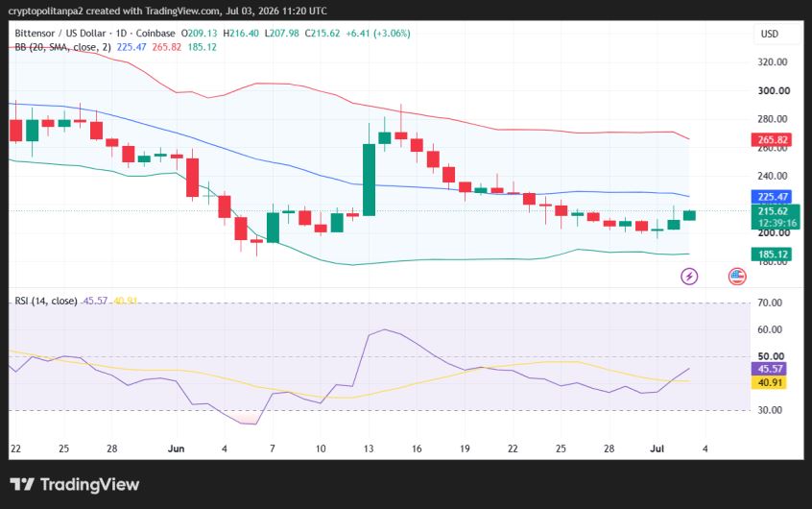Image resolution: width=812 pixels, height=509 pixels.
Task: Click the 4 date label right of Jul
Action: [x=705, y=448]
